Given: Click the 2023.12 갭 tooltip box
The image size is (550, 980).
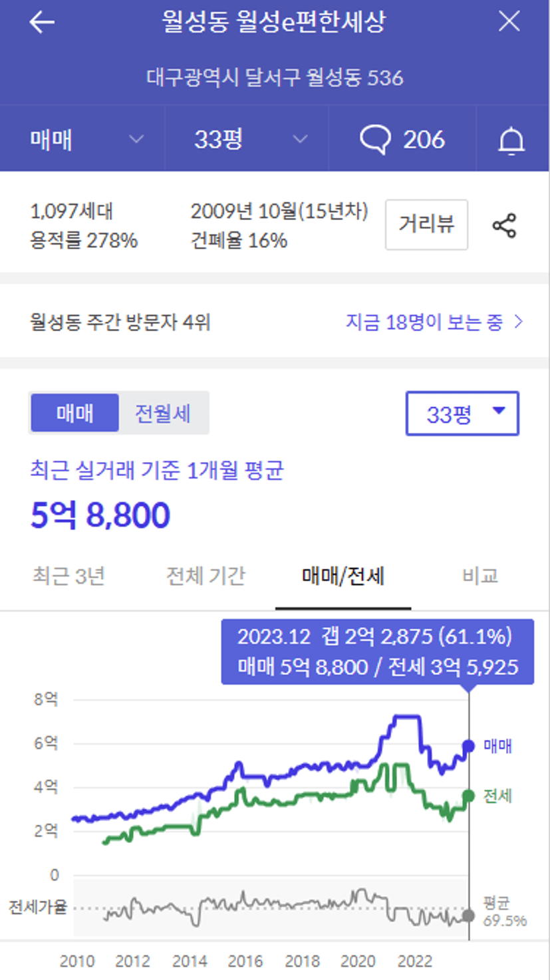Looking at the screenshot, I should click(378, 652).
